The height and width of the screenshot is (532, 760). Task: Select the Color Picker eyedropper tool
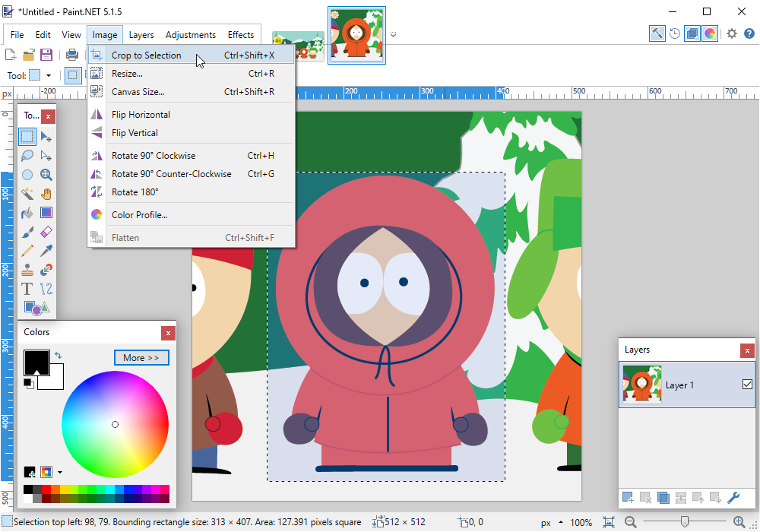tap(46, 251)
